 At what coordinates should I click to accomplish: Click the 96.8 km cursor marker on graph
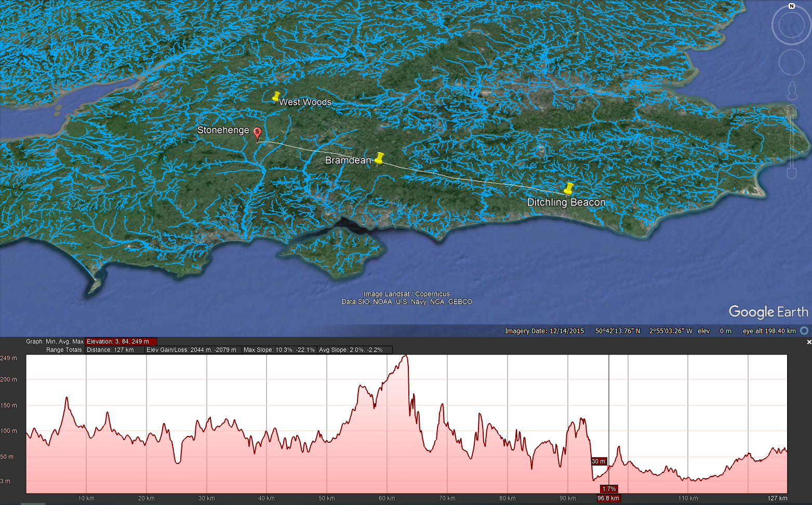(x=608, y=498)
